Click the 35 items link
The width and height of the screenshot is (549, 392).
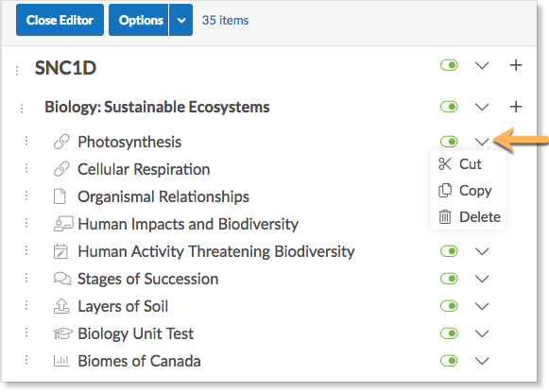point(225,20)
